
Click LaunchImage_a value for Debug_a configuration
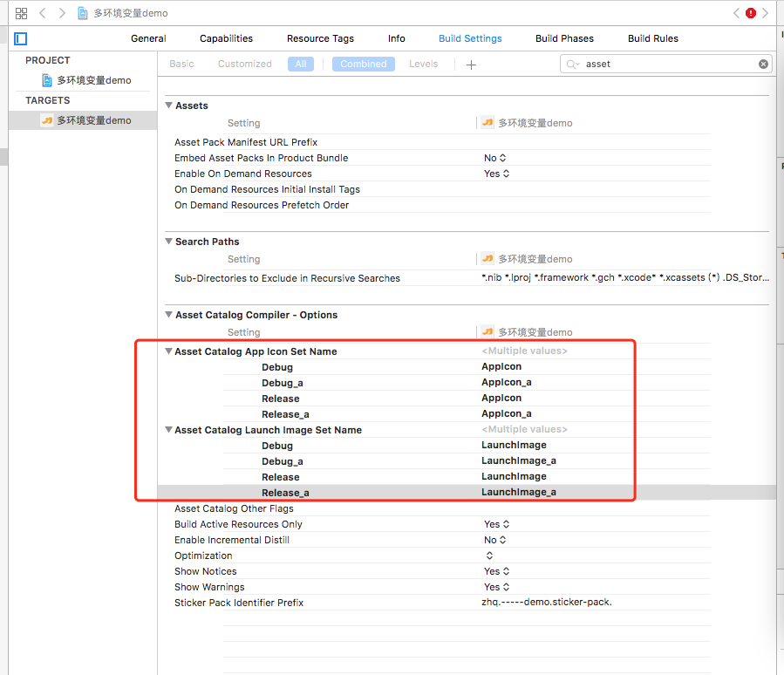pyautogui.click(x=519, y=460)
